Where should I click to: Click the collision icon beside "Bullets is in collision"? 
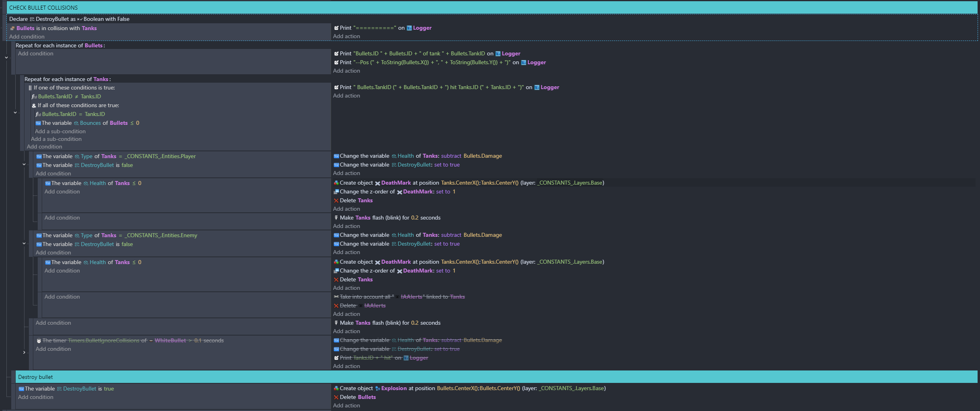point(12,28)
